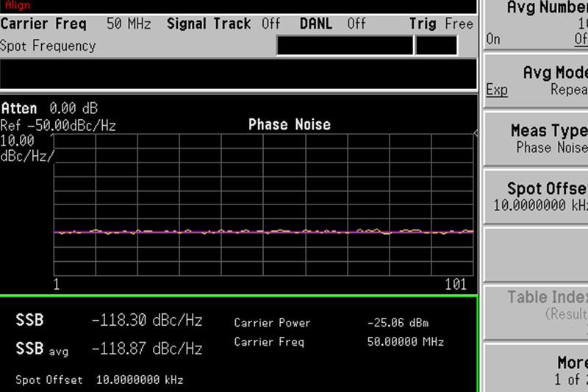Switch Avg Mode to Exp

(497, 90)
